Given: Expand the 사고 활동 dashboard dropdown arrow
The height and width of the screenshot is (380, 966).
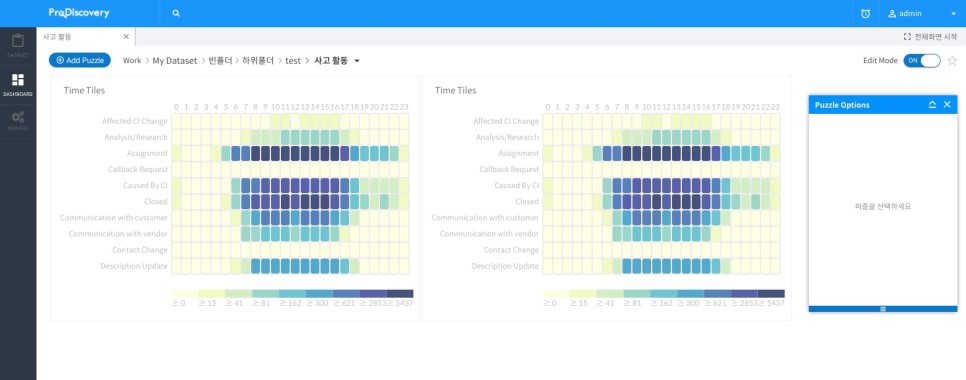Looking at the screenshot, I should [357, 61].
